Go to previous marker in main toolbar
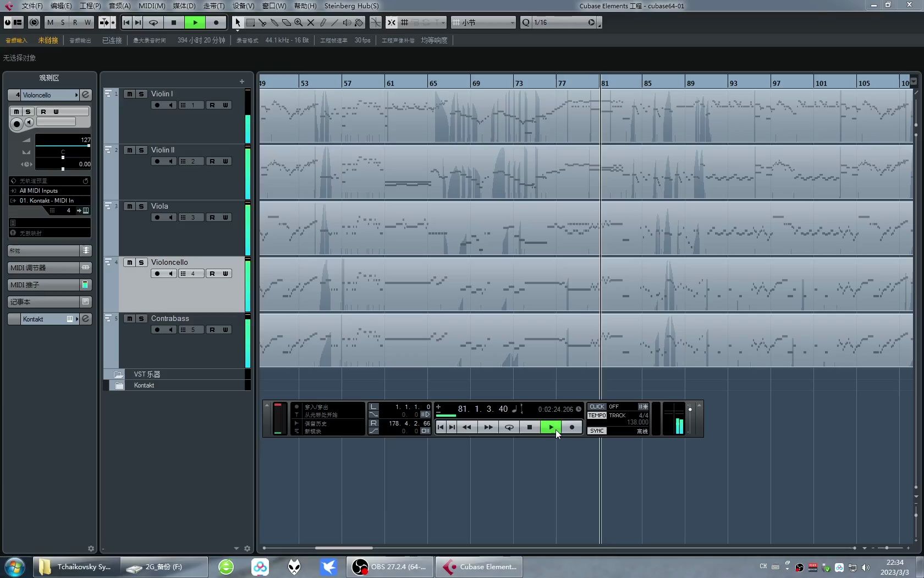This screenshot has width=924, height=578. pyautogui.click(x=127, y=23)
